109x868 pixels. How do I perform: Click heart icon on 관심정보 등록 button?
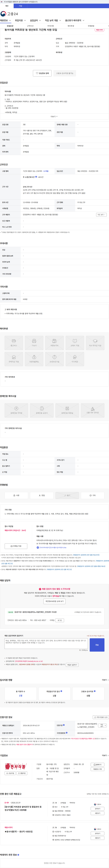pos(37,73)
